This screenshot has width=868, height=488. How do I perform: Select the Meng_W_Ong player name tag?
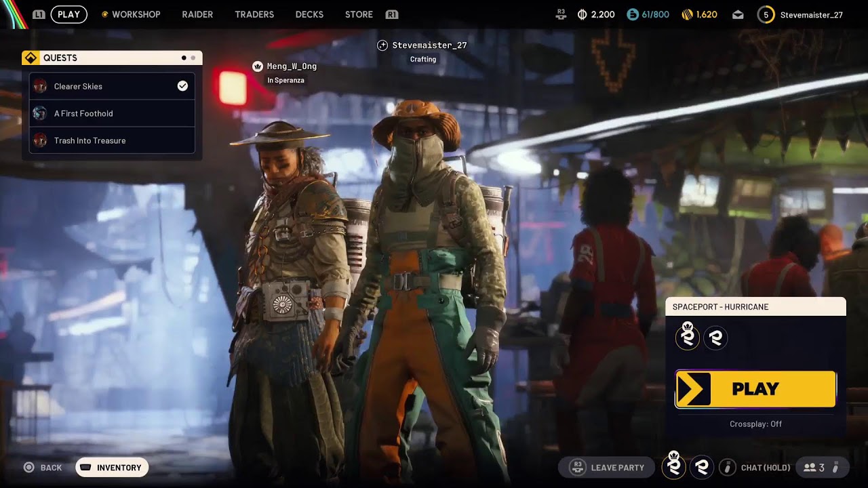click(x=292, y=66)
